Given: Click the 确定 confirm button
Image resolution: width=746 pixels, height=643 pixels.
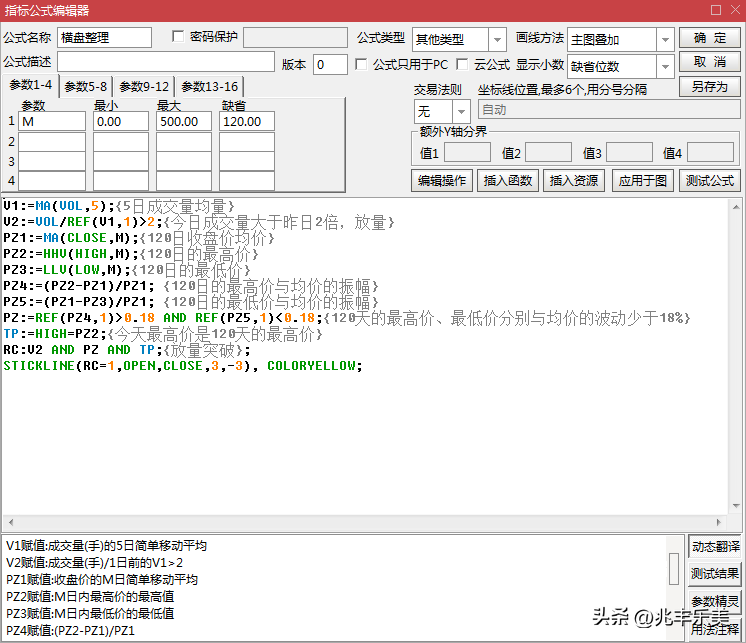Looking at the screenshot, I should tap(709, 38).
